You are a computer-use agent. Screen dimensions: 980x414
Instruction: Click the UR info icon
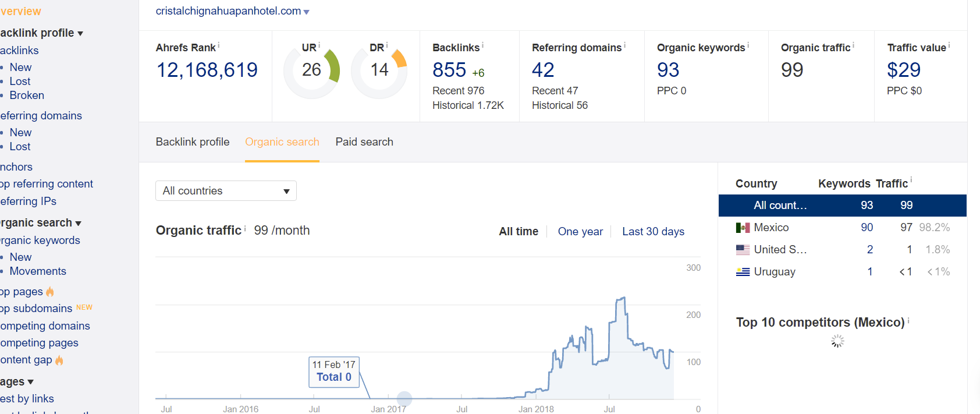click(319, 45)
